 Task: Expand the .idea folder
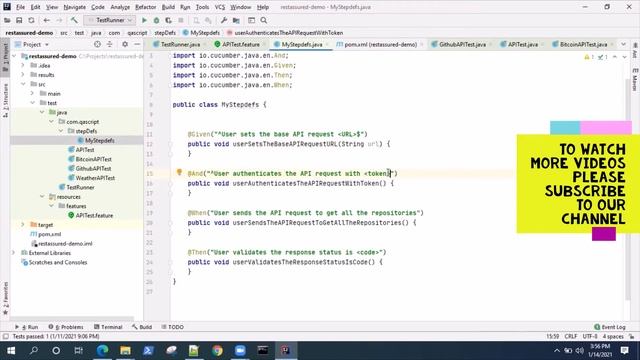point(23,65)
